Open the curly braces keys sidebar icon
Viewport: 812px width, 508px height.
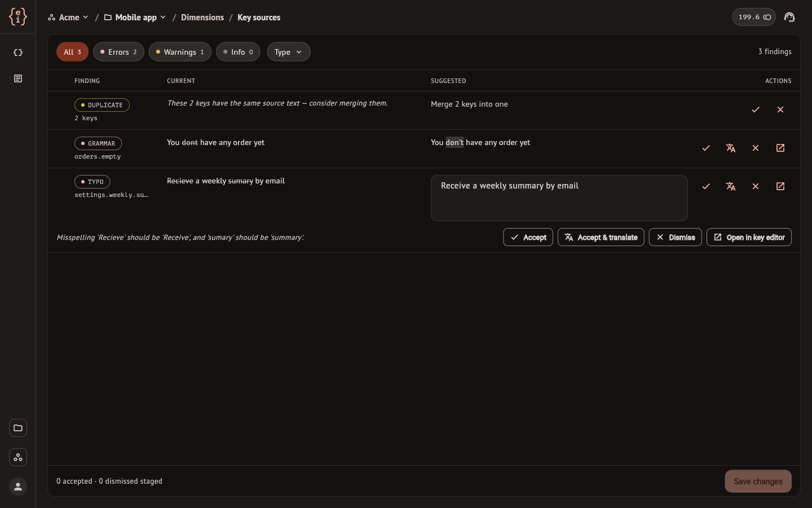18,52
